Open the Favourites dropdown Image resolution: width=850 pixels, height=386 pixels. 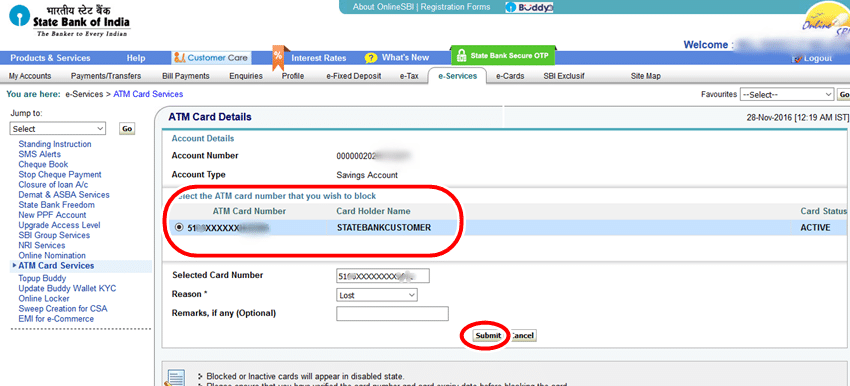787,94
